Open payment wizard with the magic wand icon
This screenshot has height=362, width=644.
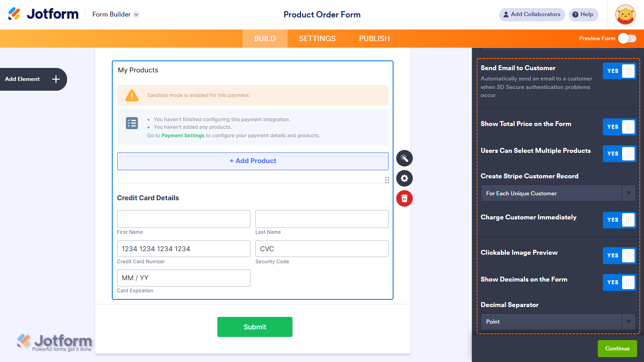pos(404,158)
